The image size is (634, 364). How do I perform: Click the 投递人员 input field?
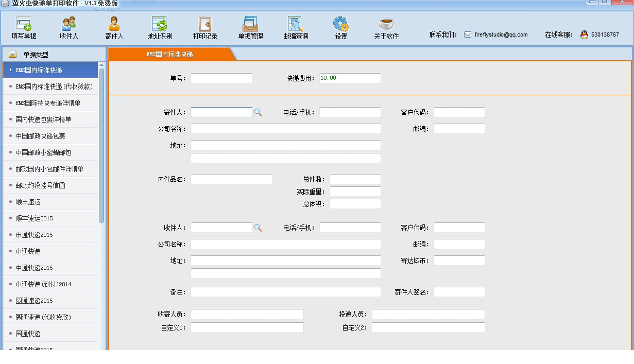click(429, 314)
